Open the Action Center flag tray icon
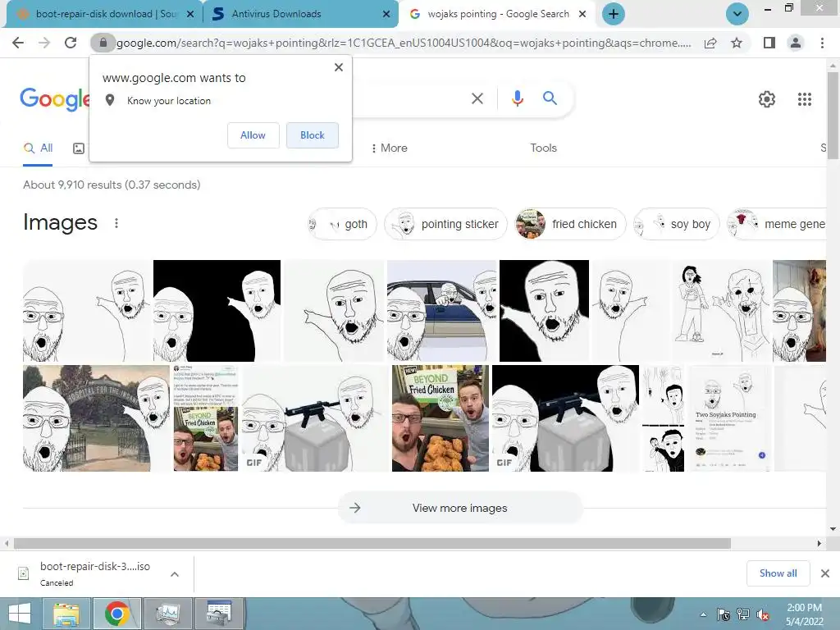 click(x=724, y=614)
